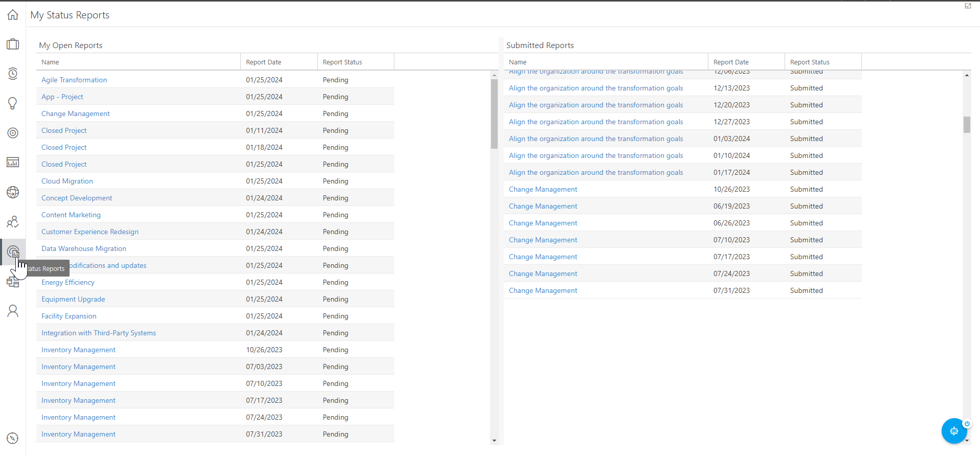The width and height of the screenshot is (980, 457).
Task: Open the Closed Project report dated 01/11/2024
Action: pos(64,130)
